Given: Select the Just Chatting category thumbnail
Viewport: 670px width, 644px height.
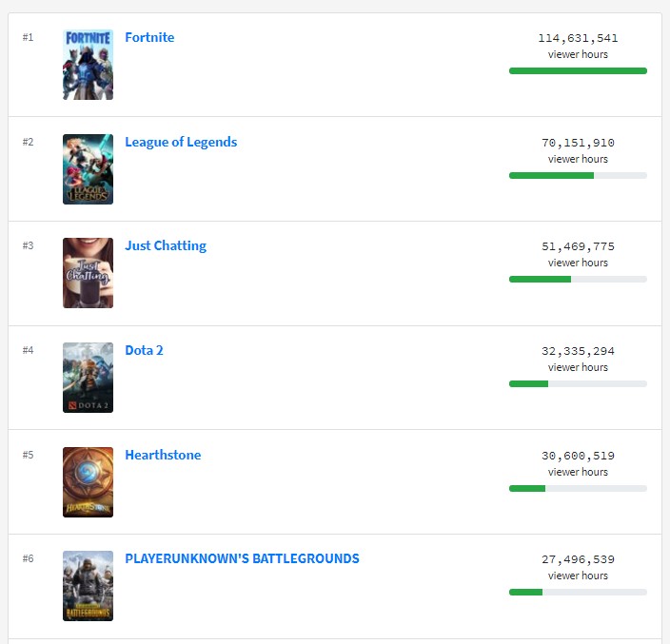Looking at the screenshot, I should pos(88,273).
